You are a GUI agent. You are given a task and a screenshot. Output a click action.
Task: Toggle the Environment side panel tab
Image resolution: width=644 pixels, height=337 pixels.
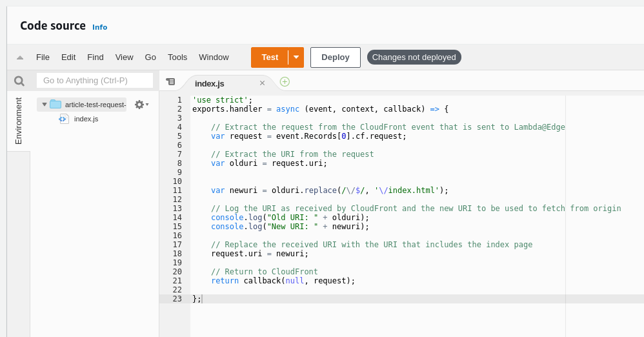19,121
